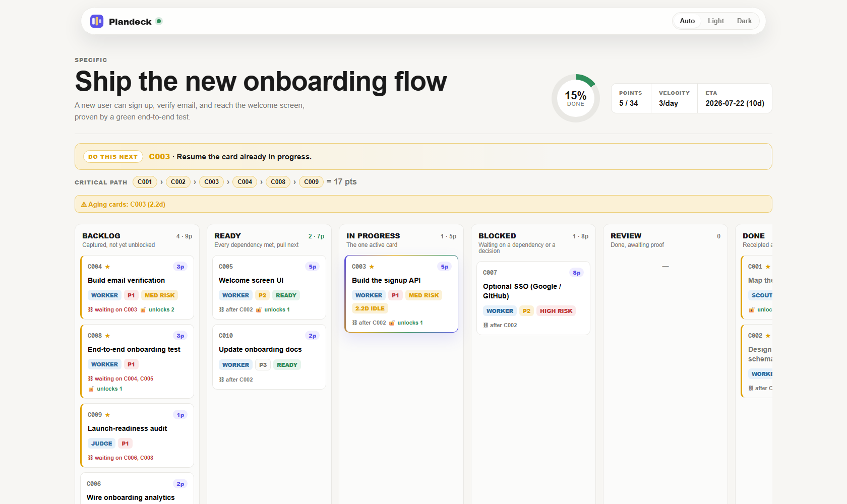The height and width of the screenshot is (504, 847).
Task: Click the star icon on card C002
Action: pyautogui.click(x=768, y=336)
